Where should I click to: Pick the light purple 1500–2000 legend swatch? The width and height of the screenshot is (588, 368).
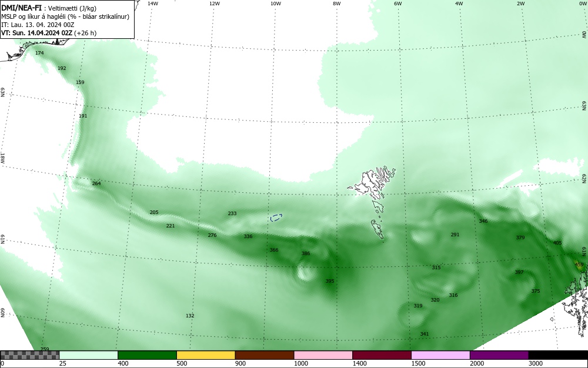(440, 355)
